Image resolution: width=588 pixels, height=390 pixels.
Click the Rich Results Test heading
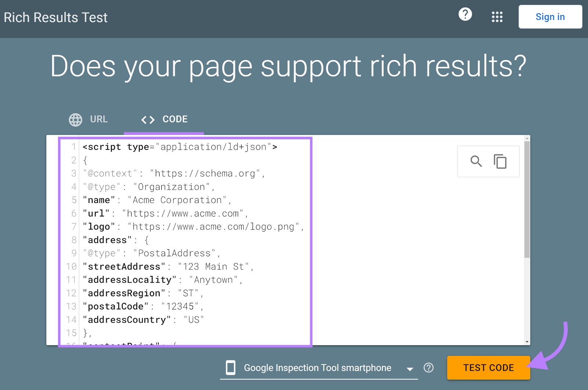(x=56, y=17)
